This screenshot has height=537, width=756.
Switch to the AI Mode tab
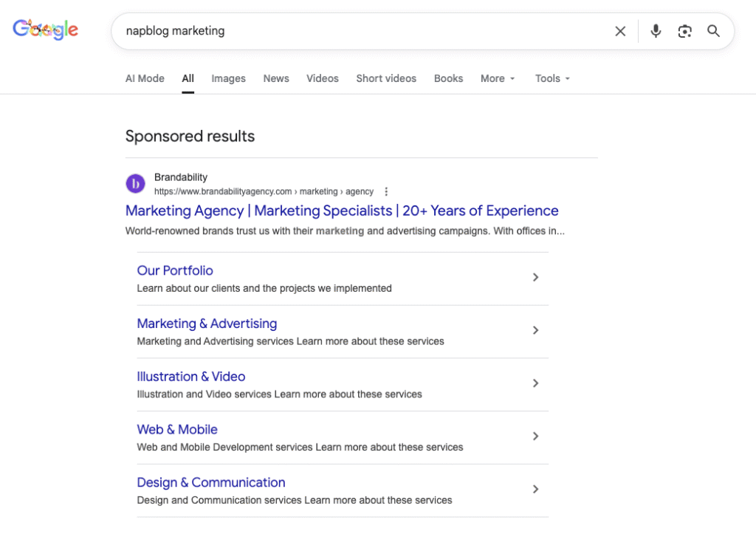click(x=145, y=78)
